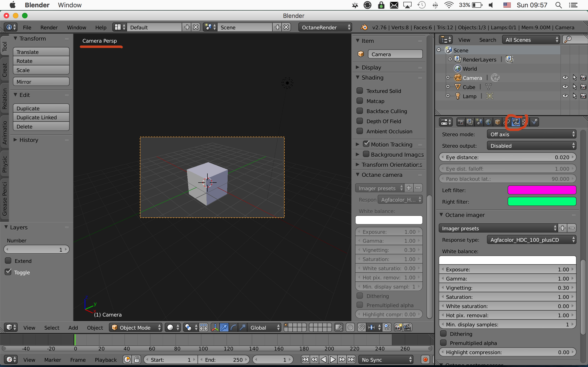The image size is (588, 367).
Task: Open the Texture properties checker tab
Action: pyautogui.click(x=525, y=122)
